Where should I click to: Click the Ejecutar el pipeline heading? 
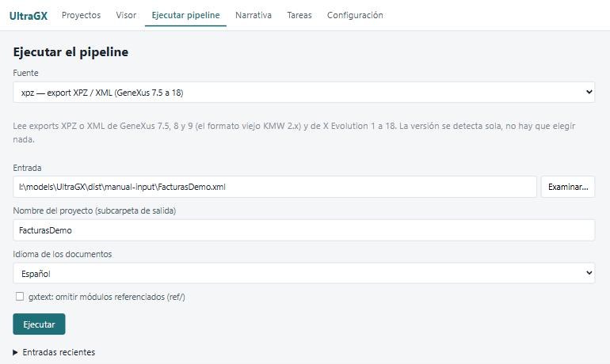71,52
